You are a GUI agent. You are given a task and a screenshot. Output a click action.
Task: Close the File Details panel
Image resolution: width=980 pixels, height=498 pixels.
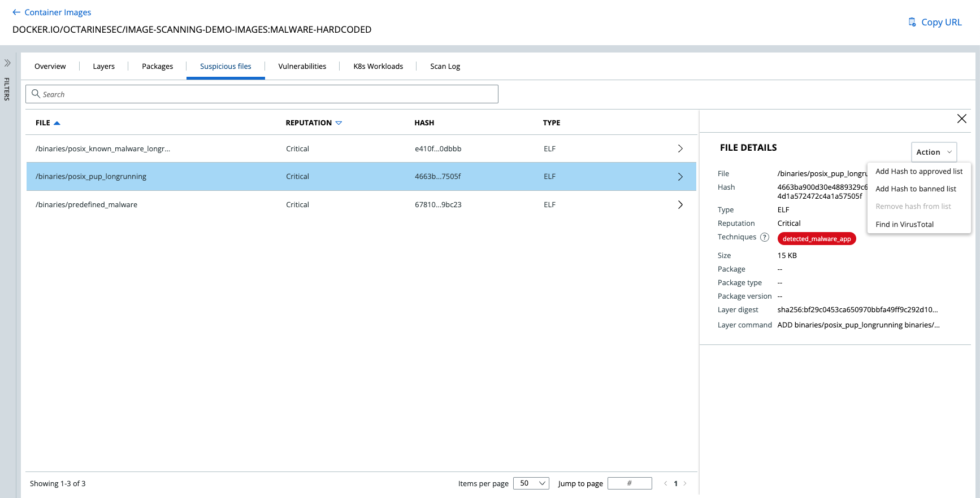coord(961,119)
